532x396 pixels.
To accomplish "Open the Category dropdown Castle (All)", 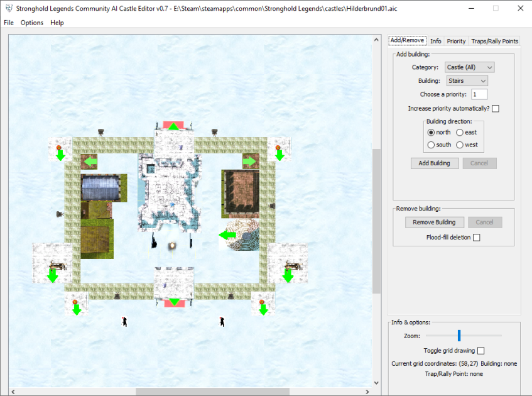I will click(470, 67).
